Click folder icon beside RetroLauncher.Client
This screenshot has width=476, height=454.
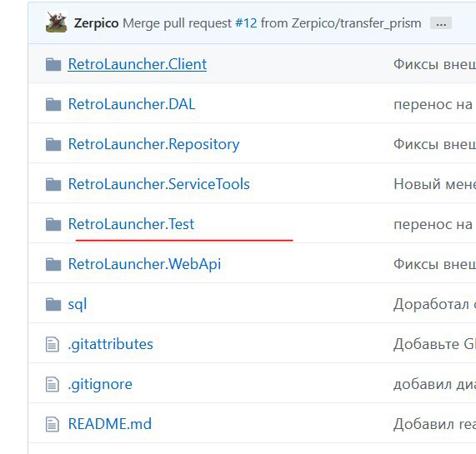tap(53, 64)
